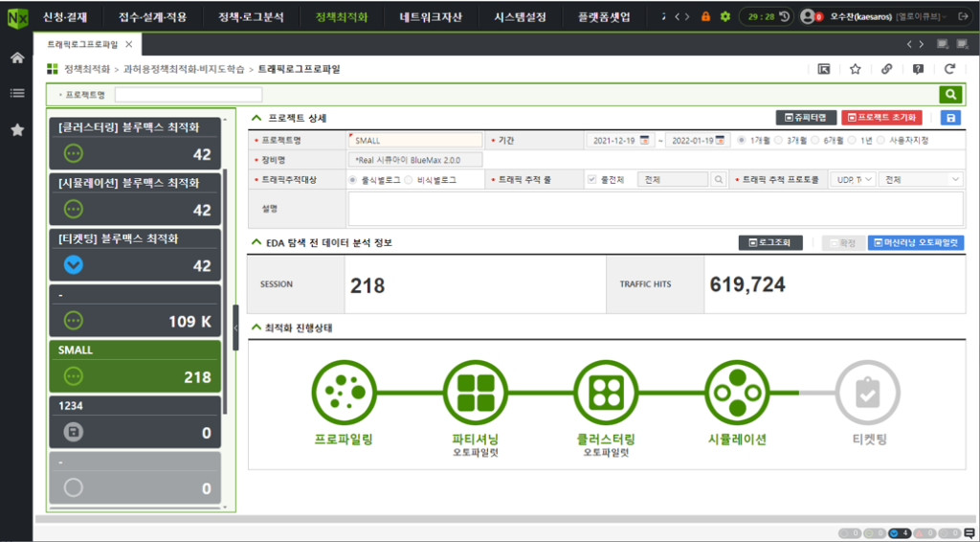Click the orange lock icon in header

(705, 17)
